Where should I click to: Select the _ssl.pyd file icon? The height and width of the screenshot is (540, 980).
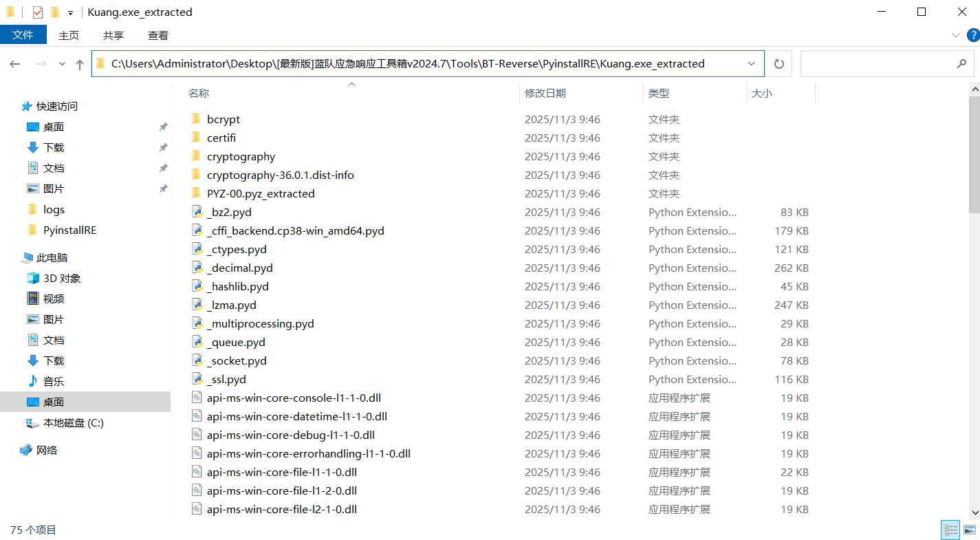click(x=196, y=379)
